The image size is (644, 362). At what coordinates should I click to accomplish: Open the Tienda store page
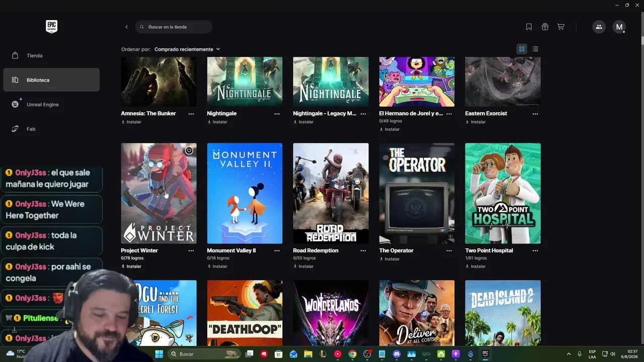[x=51, y=55]
